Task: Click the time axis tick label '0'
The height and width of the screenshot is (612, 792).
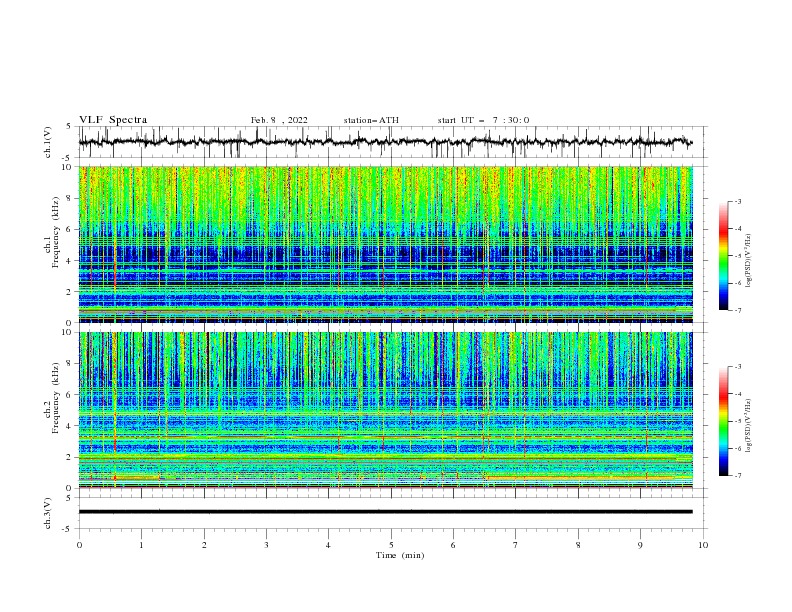Action: pos(79,545)
